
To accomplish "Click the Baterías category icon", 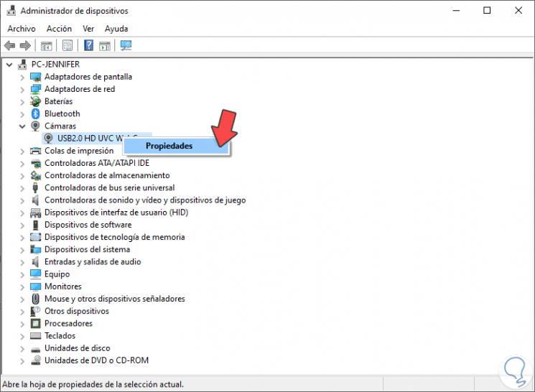I will [35, 101].
